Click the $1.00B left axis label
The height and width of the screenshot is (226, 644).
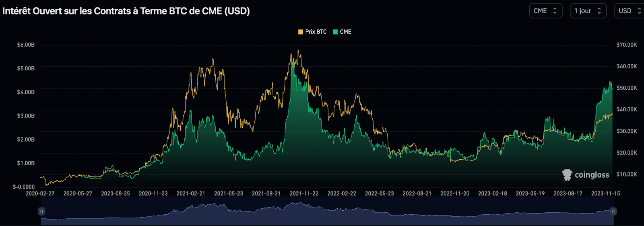[26, 163]
